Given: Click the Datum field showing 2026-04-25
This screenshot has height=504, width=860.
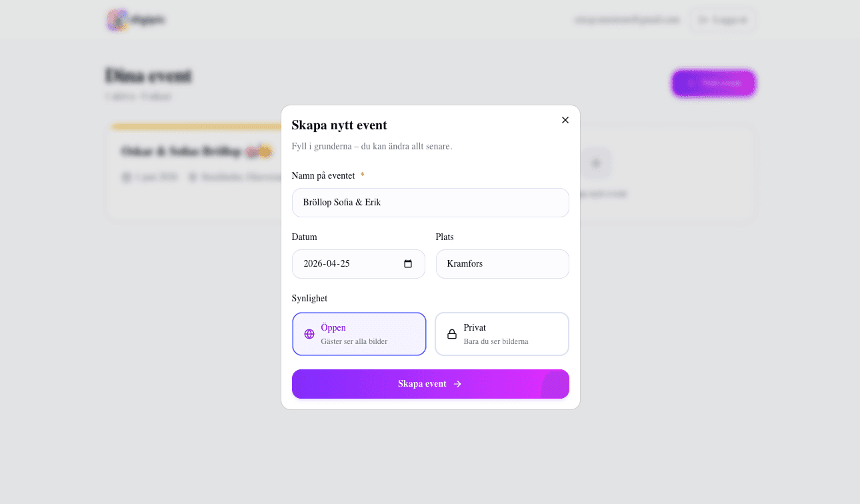Looking at the screenshot, I should click(x=347, y=264).
